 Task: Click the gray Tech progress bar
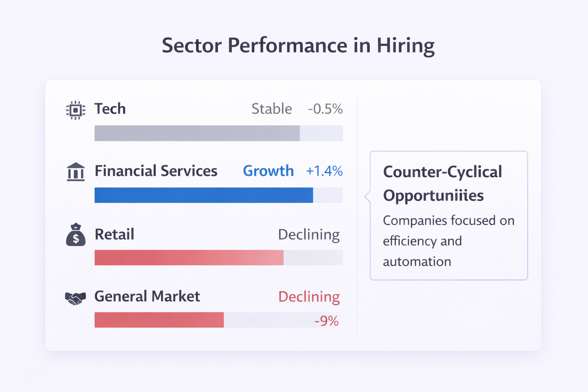(x=197, y=133)
